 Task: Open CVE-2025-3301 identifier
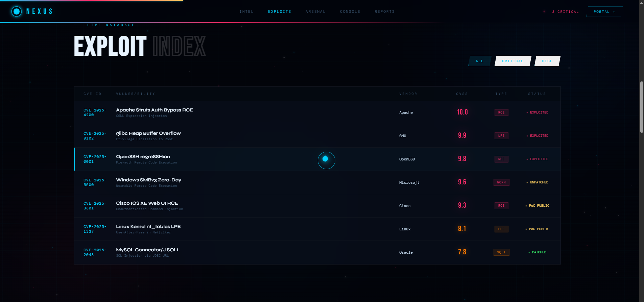[x=95, y=206]
